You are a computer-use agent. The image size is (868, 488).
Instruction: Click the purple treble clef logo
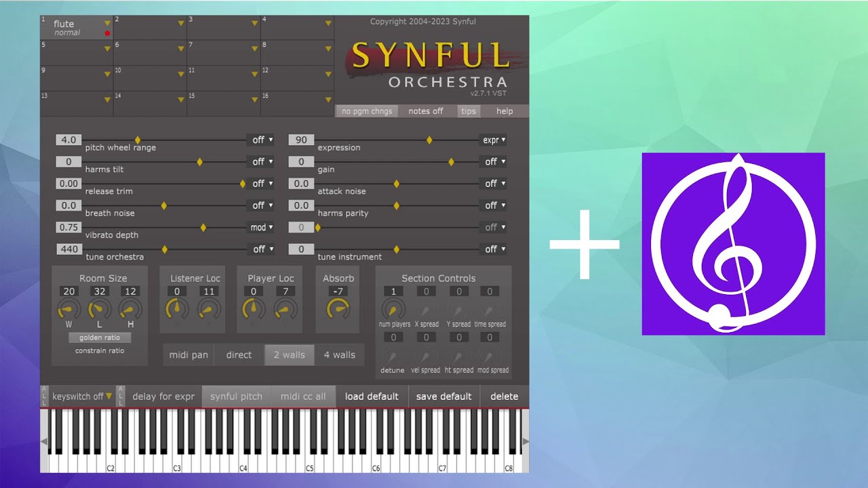click(733, 244)
